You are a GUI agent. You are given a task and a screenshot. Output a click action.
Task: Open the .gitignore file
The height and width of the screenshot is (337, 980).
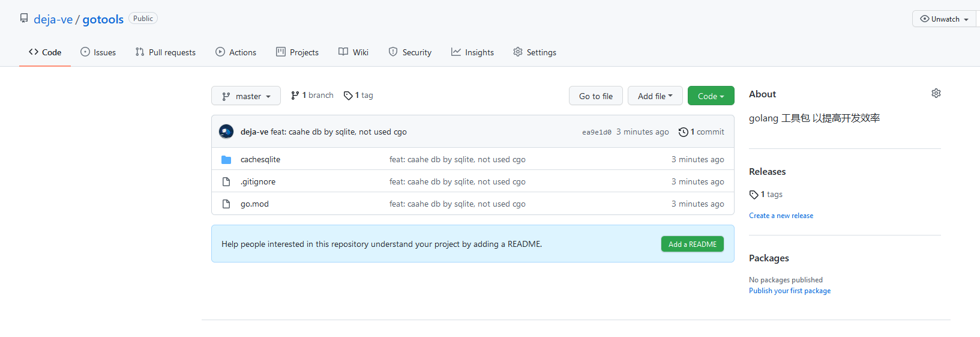pos(258,182)
